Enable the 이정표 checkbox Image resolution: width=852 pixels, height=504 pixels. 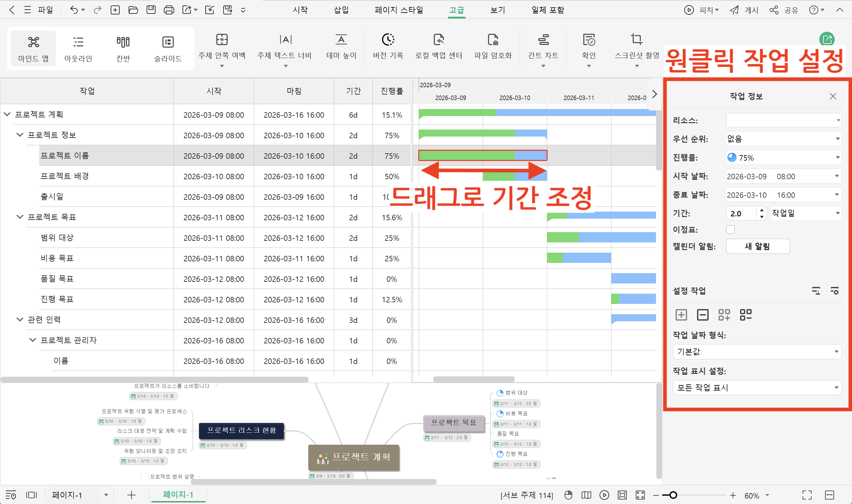pos(731,230)
